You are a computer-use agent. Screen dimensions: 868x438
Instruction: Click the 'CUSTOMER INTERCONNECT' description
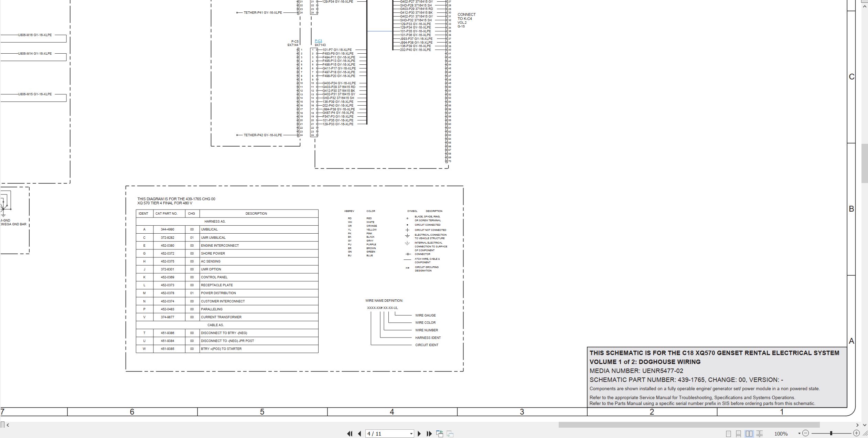click(223, 301)
